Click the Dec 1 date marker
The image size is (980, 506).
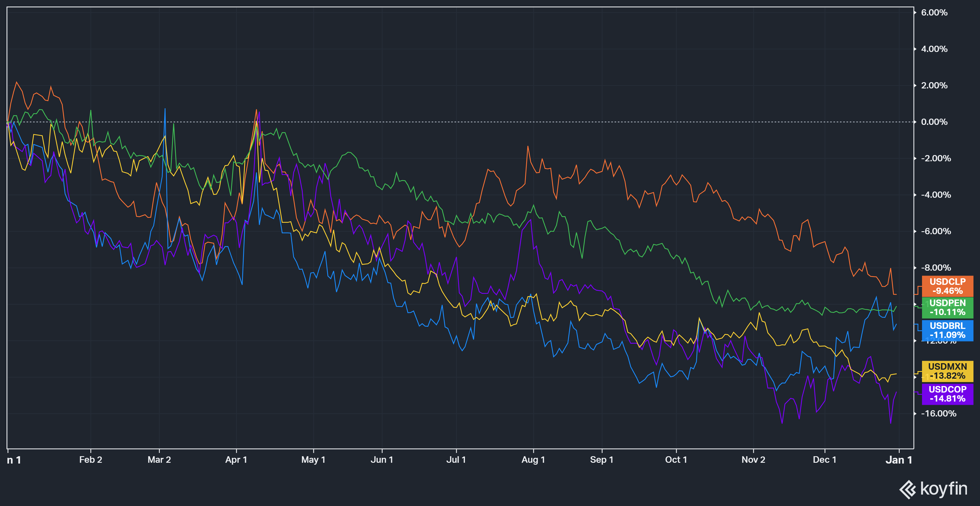click(824, 460)
